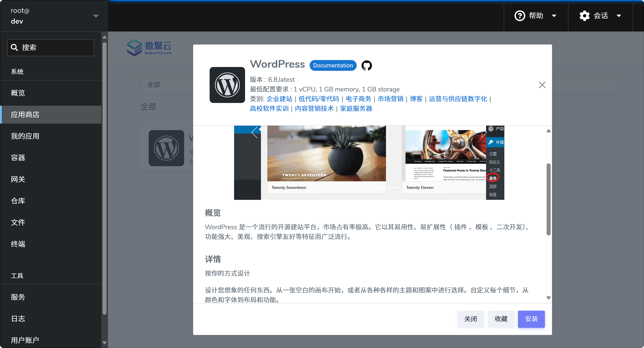This screenshot has width=644, height=348.
Task: Click the 微聚云 websoft9 logo
Action: [149, 47]
